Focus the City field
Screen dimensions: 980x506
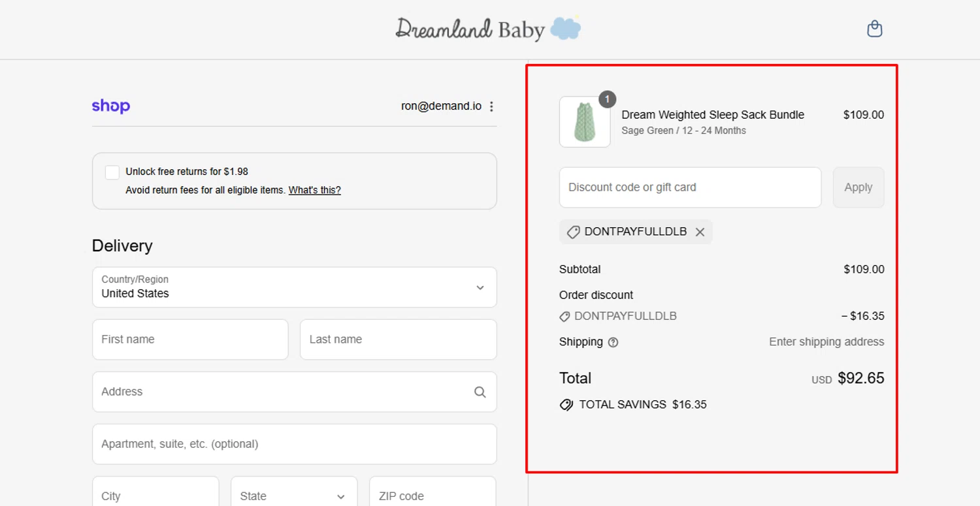tap(155, 496)
